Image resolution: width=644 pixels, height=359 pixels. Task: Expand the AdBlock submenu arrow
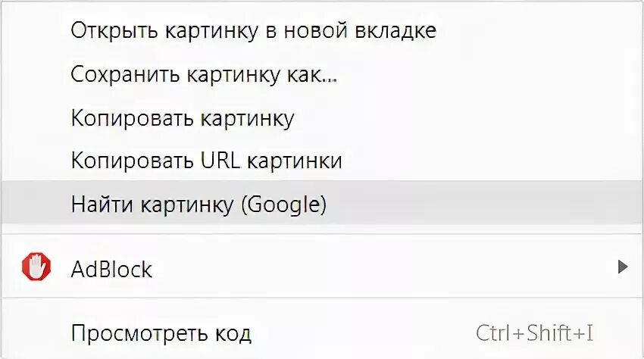click(x=622, y=266)
